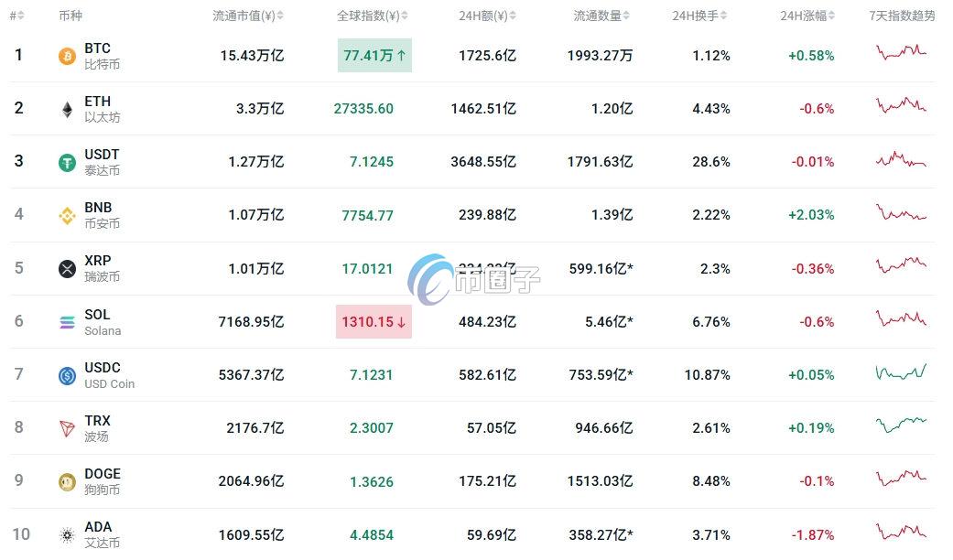This screenshot has height=560, width=953.
Task: Open the SOL Solana coin link
Action: click(98, 321)
